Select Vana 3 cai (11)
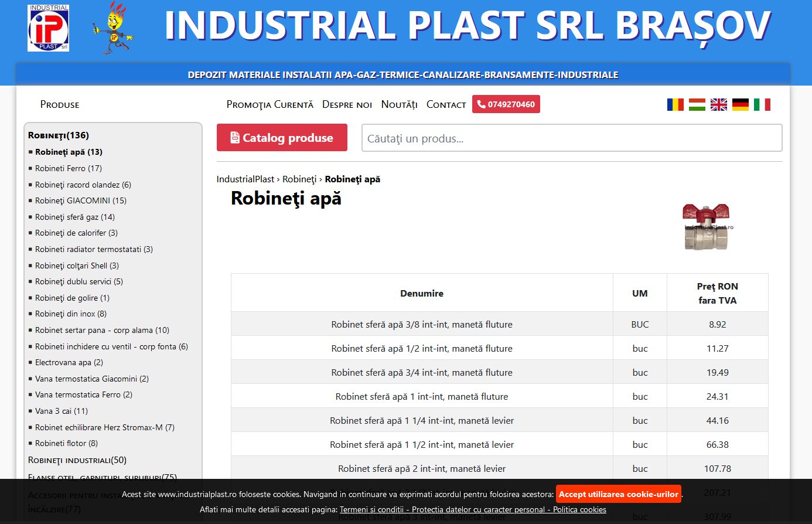The image size is (812, 524). [62, 411]
